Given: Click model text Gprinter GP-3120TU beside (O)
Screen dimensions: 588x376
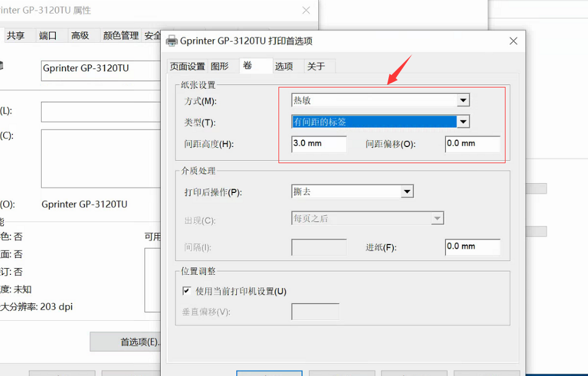Looking at the screenshot, I should point(84,204).
